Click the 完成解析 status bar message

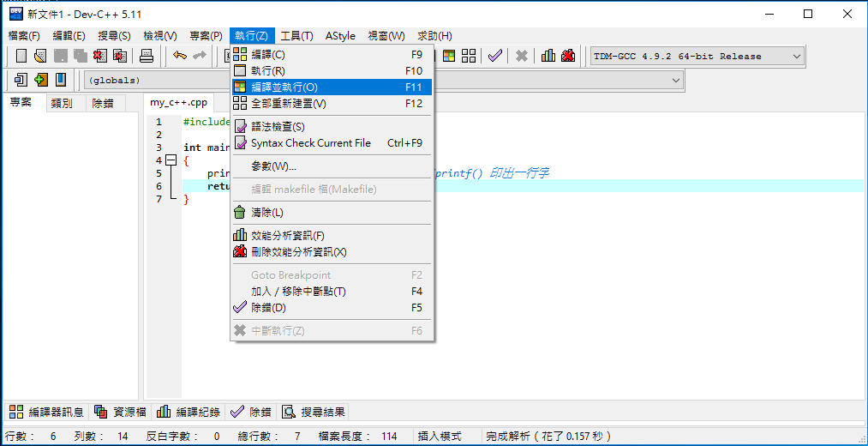pyautogui.click(x=548, y=437)
